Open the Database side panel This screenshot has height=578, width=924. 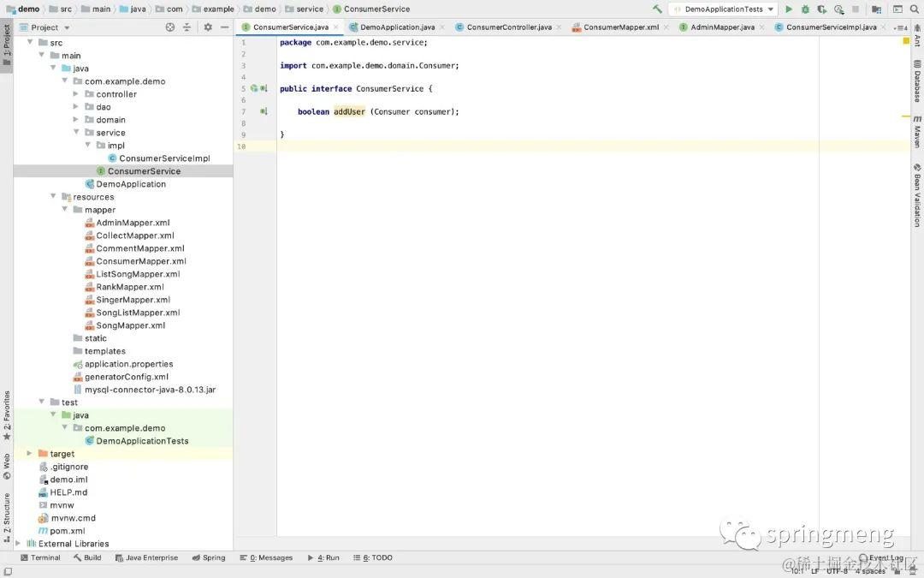917,80
